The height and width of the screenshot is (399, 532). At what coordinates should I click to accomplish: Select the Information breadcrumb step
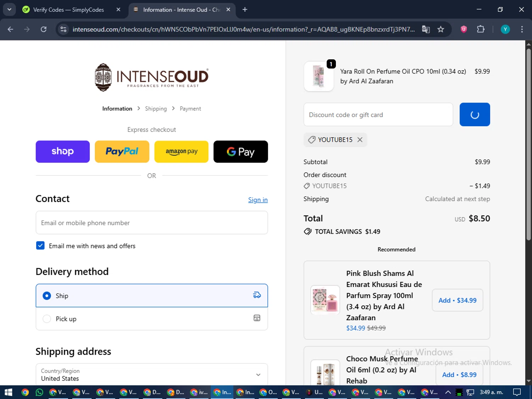point(117,109)
